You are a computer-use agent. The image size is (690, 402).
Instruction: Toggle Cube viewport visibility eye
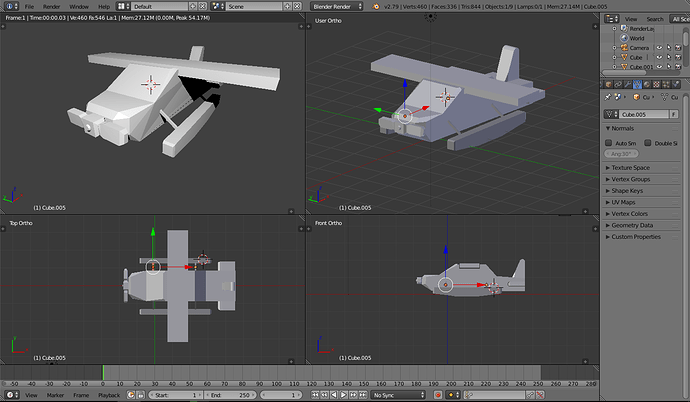point(659,58)
